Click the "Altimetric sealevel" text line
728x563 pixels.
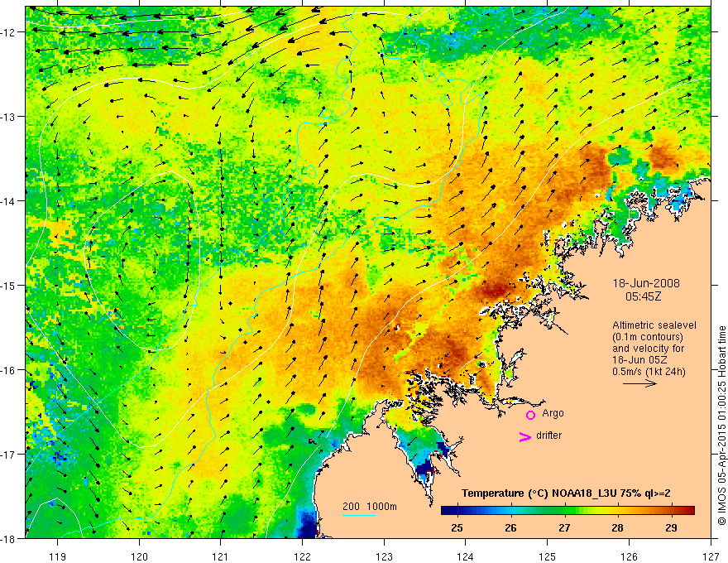(654, 325)
